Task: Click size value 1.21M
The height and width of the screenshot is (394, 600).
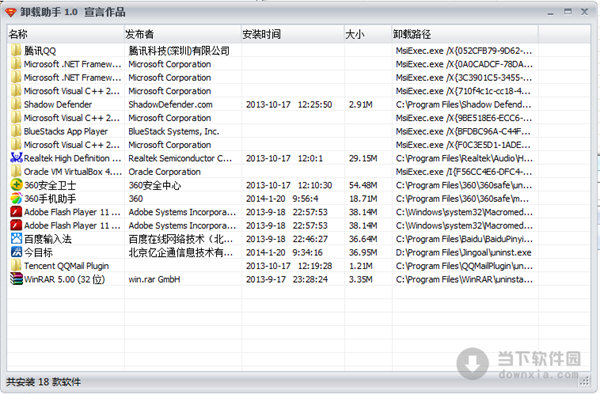Action: (360, 266)
